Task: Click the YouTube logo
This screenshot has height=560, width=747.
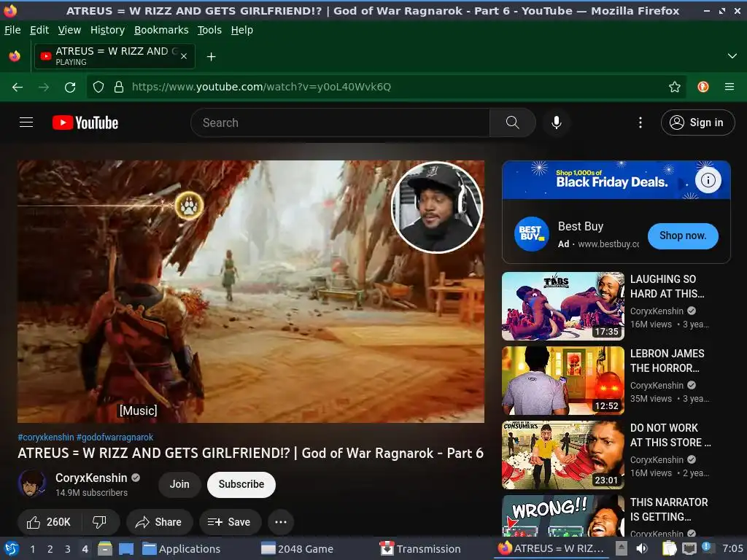Action: [x=85, y=122]
